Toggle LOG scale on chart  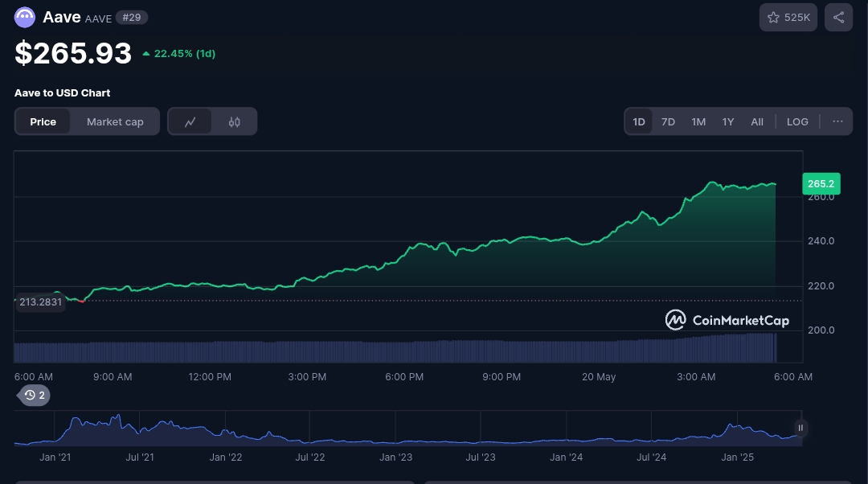click(797, 122)
